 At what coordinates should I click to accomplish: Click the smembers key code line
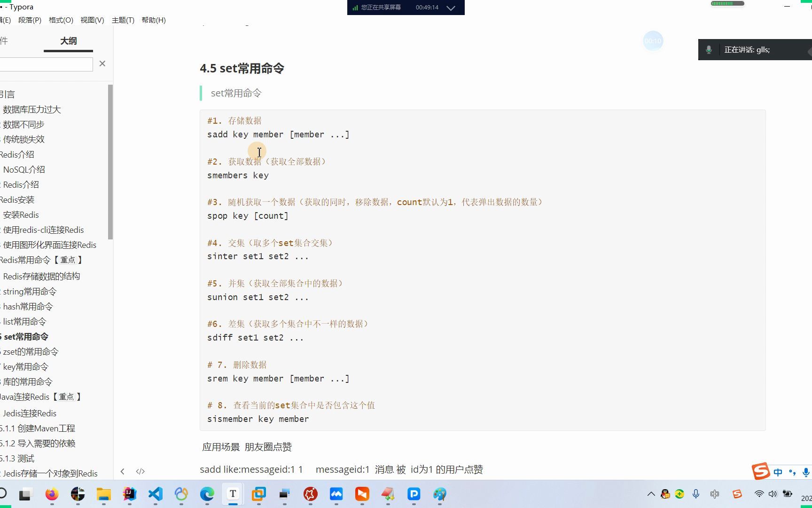(x=238, y=175)
